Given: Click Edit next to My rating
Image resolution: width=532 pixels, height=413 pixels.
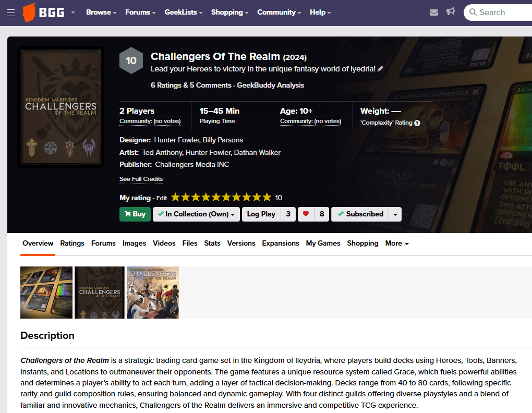Looking at the screenshot, I should coord(162,198).
